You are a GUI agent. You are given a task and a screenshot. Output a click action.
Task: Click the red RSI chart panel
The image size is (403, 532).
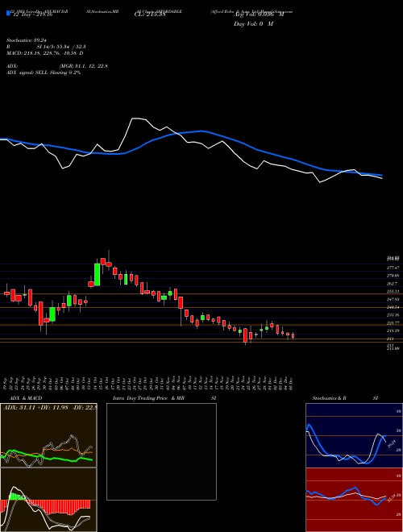(x=354, y=500)
